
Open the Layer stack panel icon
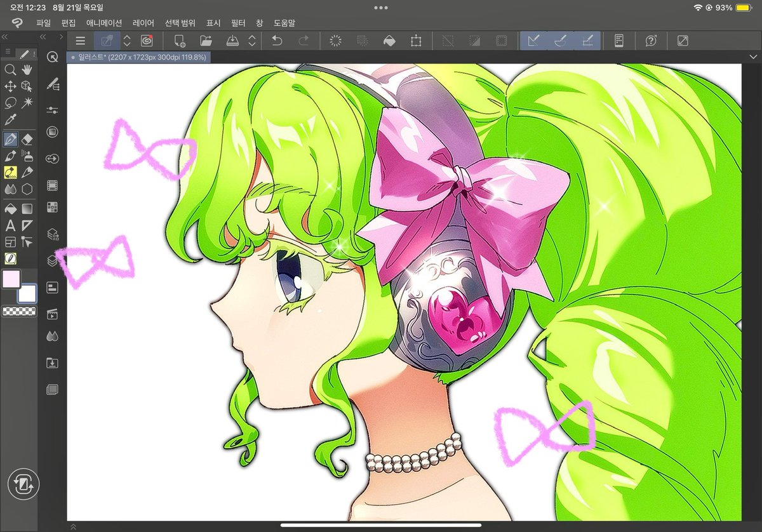click(x=53, y=260)
